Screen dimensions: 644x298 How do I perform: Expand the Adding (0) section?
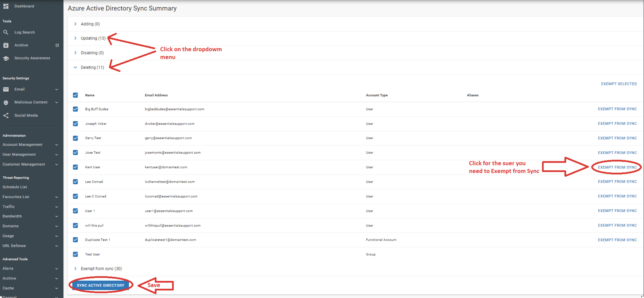click(x=75, y=24)
